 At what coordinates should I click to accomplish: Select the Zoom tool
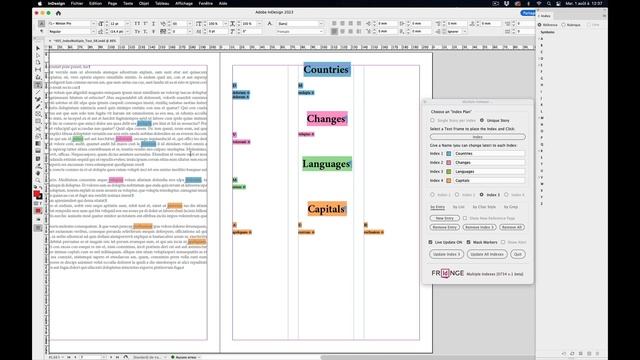tap(38, 180)
